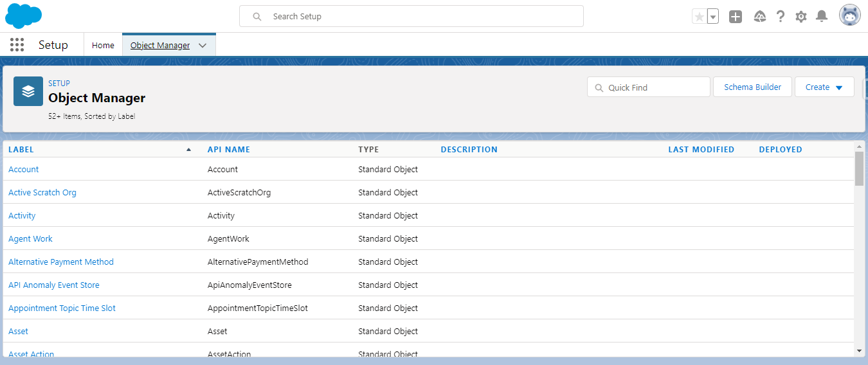The height and width of the screenshot is (365, 868).
Task: Open the Help question mark icon
Action: (781, 17)
